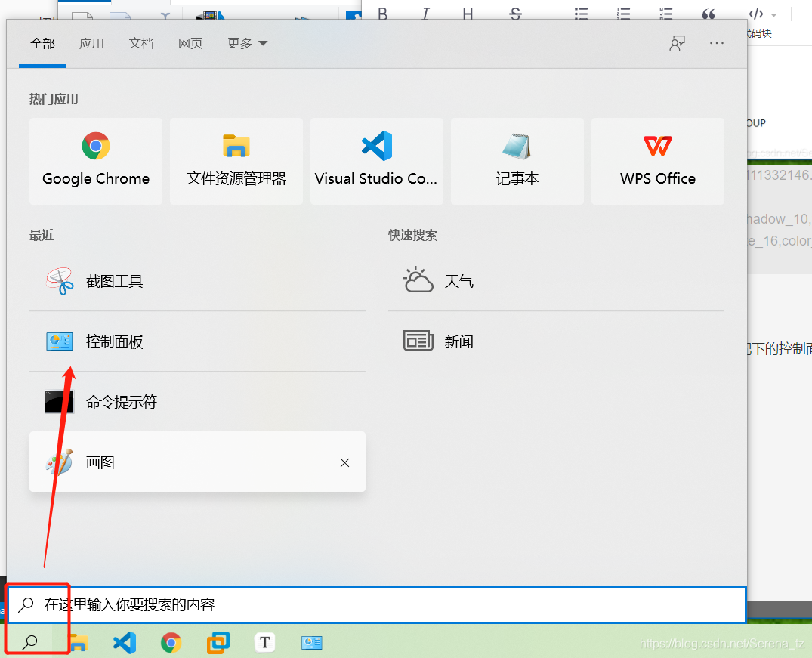Expand the 更多 dropdown
Viewport: 812px width, 658px height.
click(248, 44)
